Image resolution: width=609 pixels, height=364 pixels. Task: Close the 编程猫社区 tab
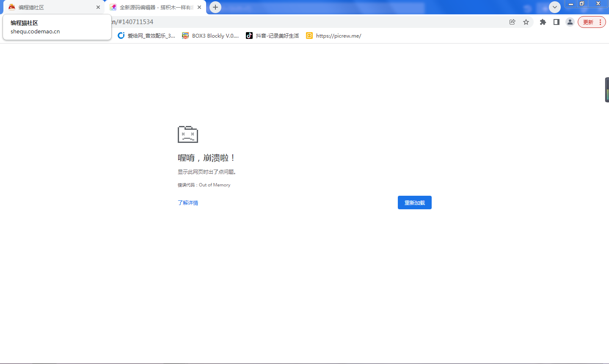pyautogui.click(x=98, y=7)
